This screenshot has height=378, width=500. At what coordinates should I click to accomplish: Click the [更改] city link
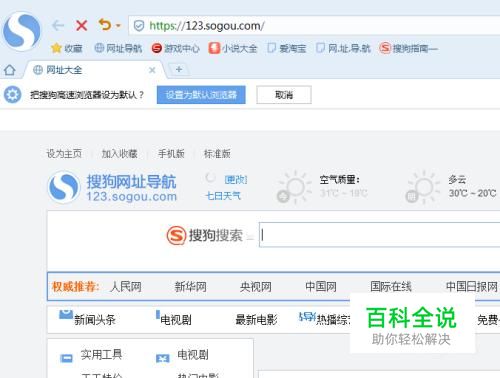(236, 180)
